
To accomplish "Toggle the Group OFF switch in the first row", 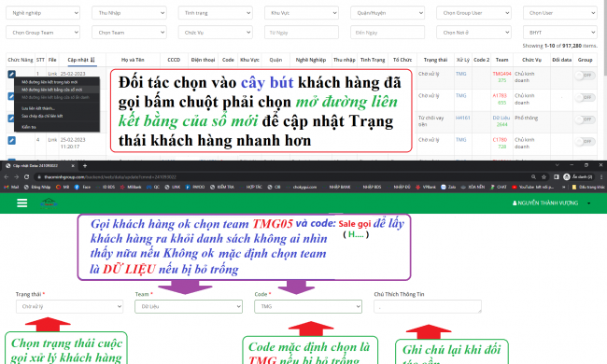I will pos(585,75).
